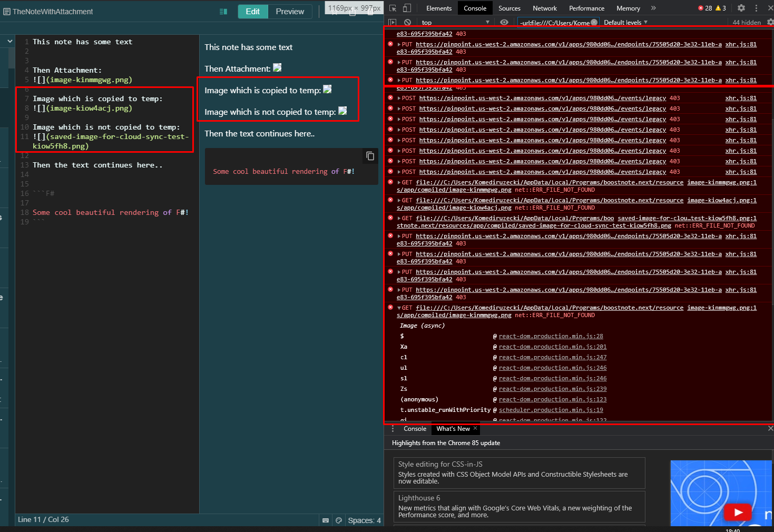
Task: Open DevTools customize kebab menu
Action: 756,8
